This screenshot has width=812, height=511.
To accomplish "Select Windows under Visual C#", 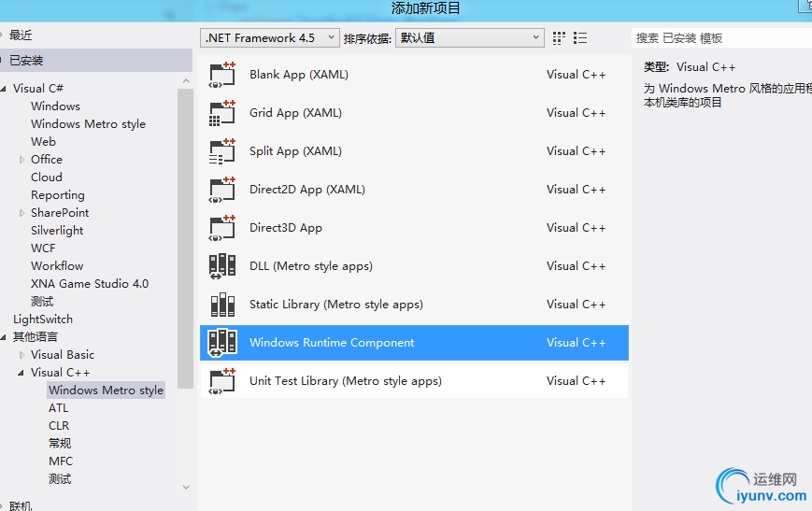I will [x=55, y=106].
